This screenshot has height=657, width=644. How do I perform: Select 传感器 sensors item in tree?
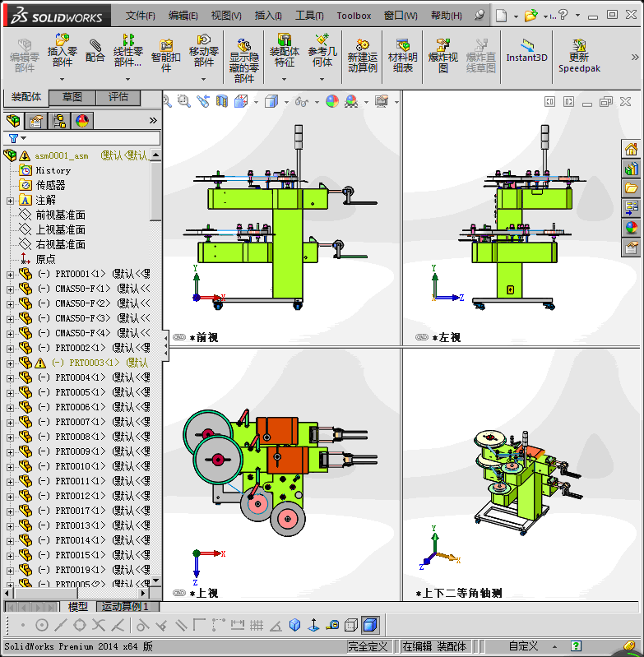click(50, 185)
